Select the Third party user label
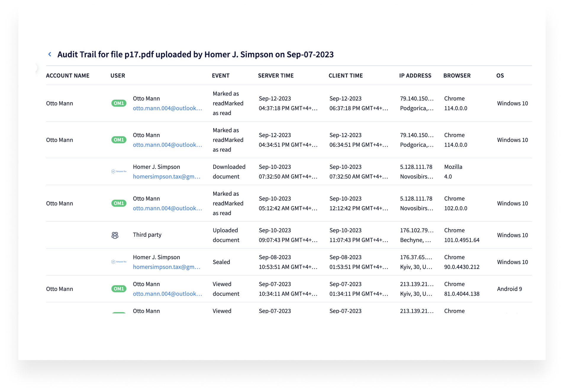This screenshot has width=564, height=392. [147, 235]
